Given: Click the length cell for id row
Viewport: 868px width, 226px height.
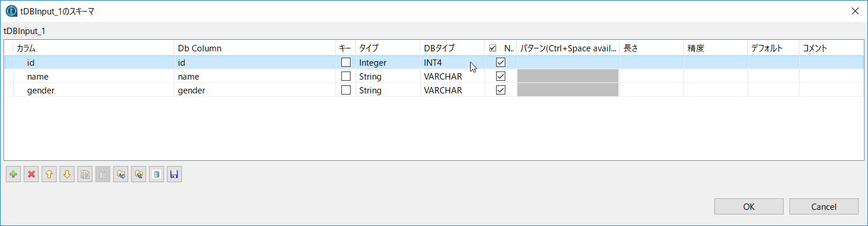Looking at the screenshot, I should tap(652, 62).
